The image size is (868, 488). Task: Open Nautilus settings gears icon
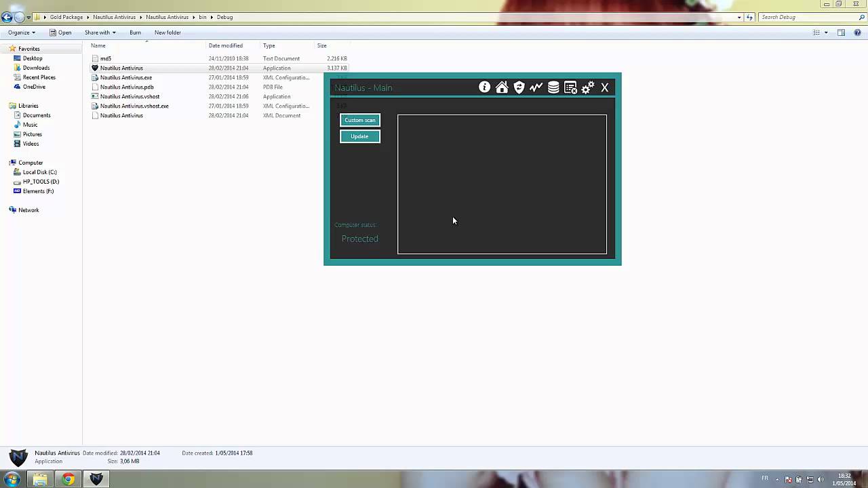click(587, 87)
